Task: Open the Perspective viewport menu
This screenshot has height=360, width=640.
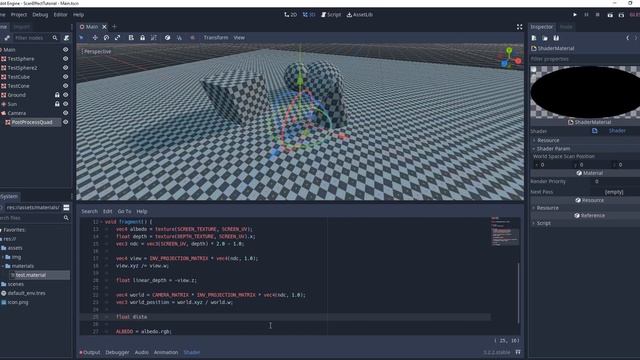Action: [x=96, y=51]
